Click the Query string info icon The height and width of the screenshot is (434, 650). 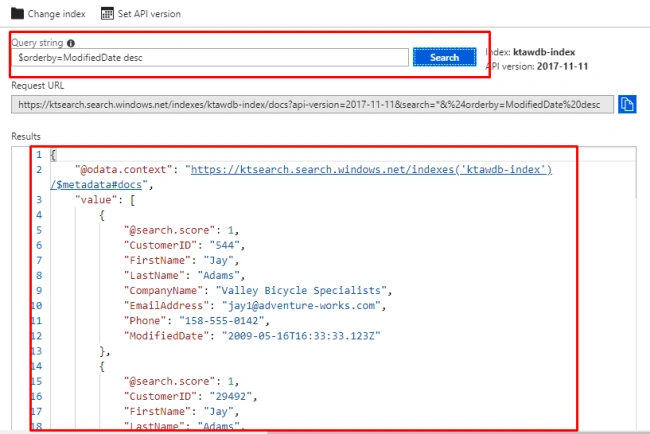click(71, 43)
